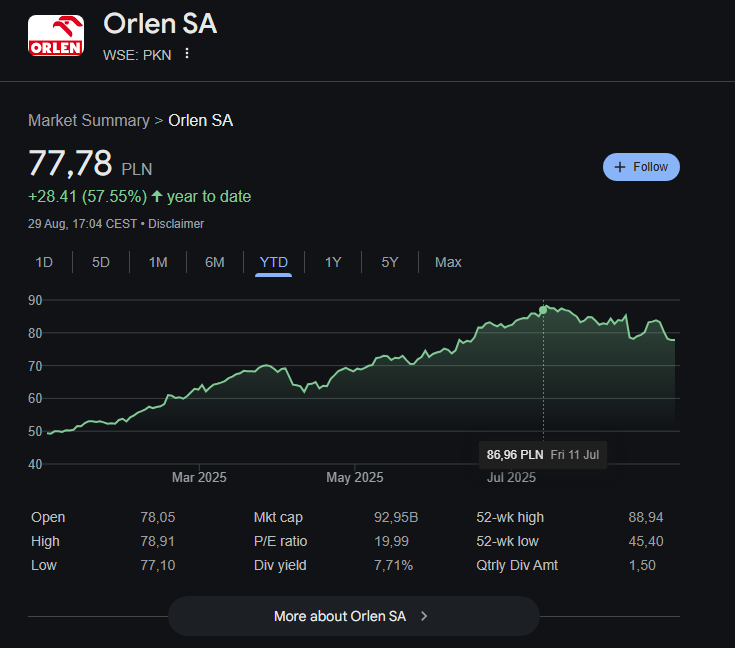Click the WSE: PKN ticker text
Screen dimensions: 735x648
pyautogui.click(x=137, y=55)
